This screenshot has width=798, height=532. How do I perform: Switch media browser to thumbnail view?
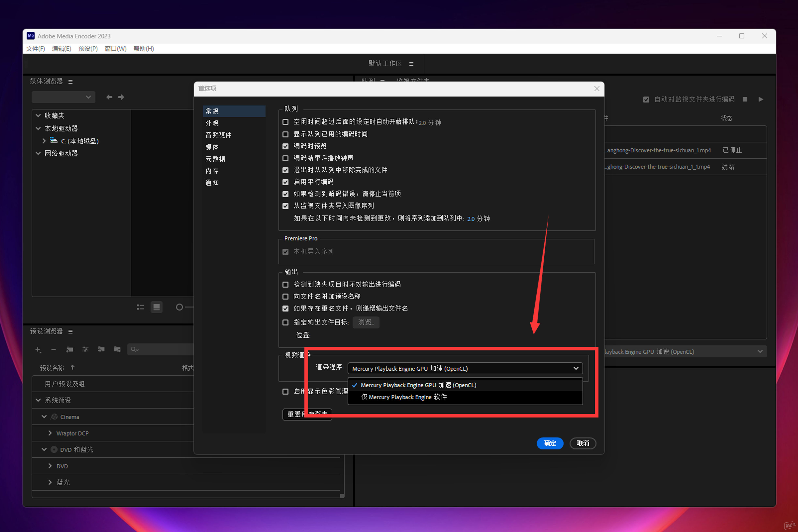click(x=156, y=307)
